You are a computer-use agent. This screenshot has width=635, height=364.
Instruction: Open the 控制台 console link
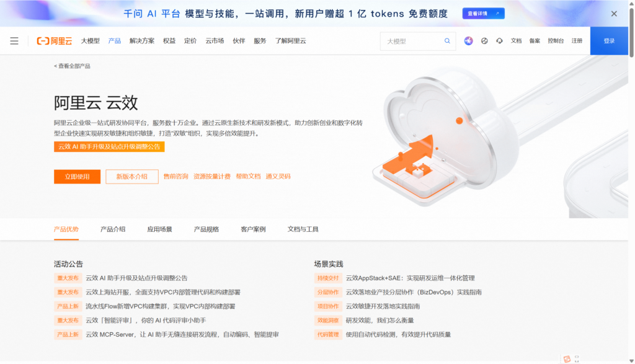pos(556,41)
